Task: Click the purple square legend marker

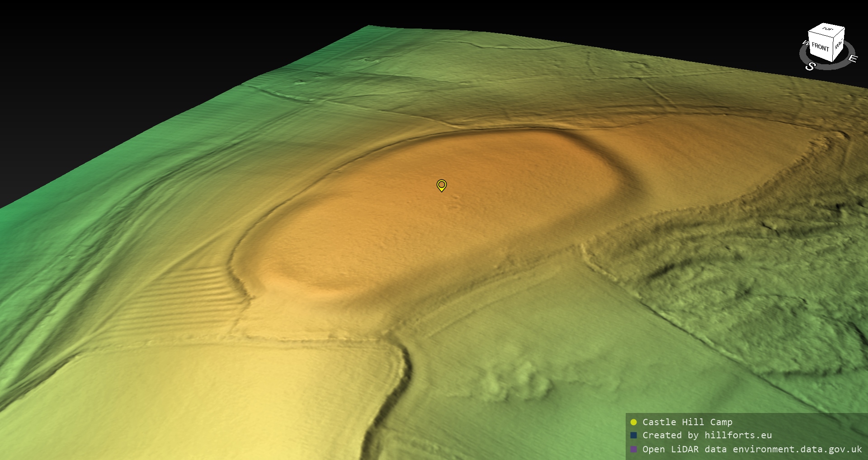Action: tap(633, 449)
